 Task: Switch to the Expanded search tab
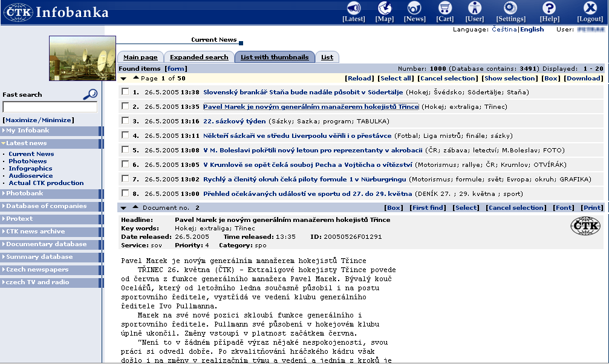(x=199, y=57)
